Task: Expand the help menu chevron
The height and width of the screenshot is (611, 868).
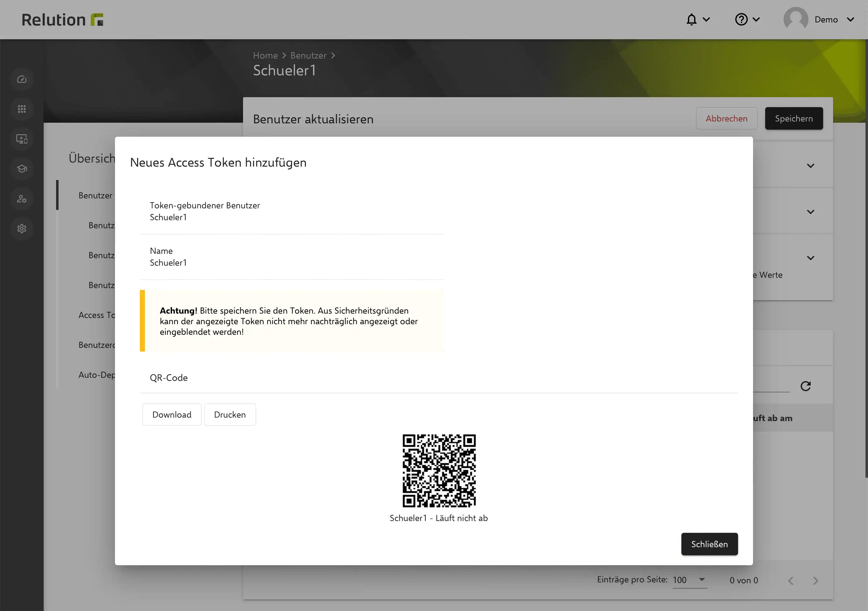Action: coord(756,19)
